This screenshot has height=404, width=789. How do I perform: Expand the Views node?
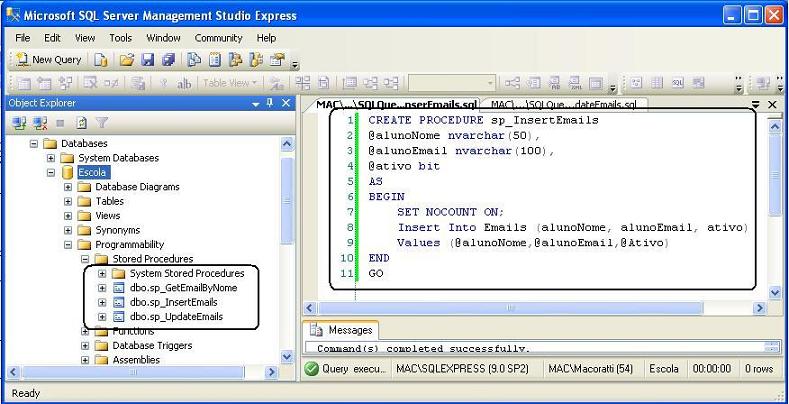tap(68, 216)
